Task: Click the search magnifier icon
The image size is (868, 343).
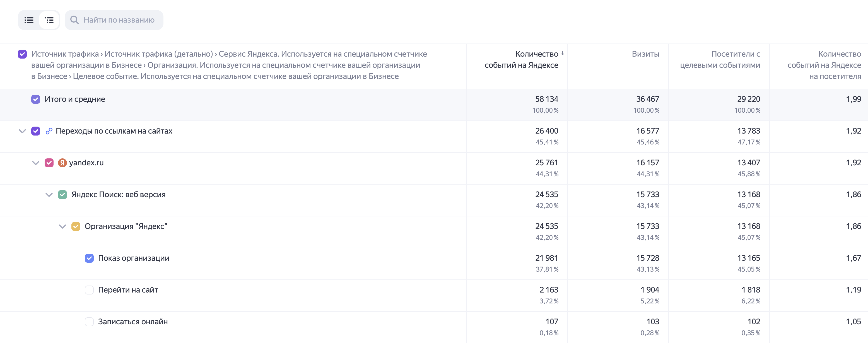Action: tap(74, 20)
